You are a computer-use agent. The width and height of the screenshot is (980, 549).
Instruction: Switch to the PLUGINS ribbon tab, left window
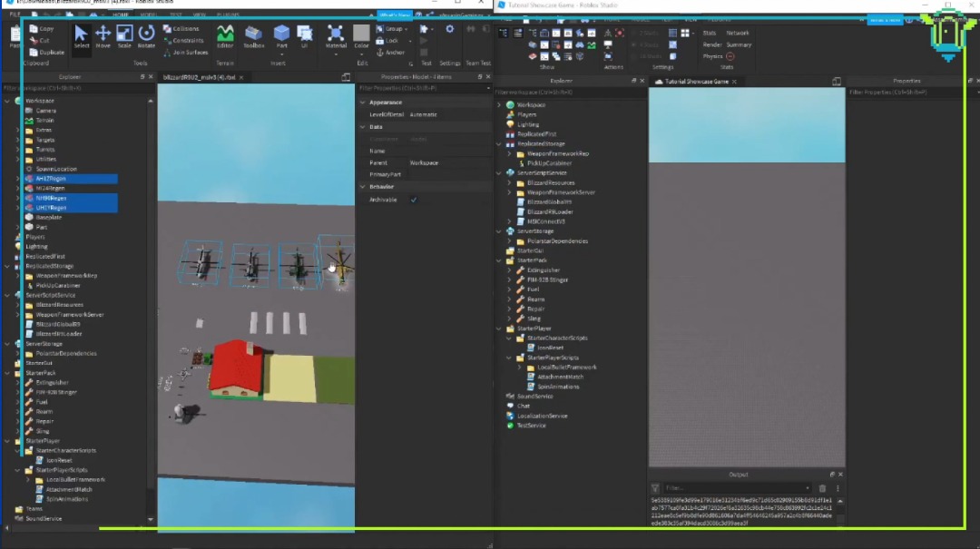228,15
